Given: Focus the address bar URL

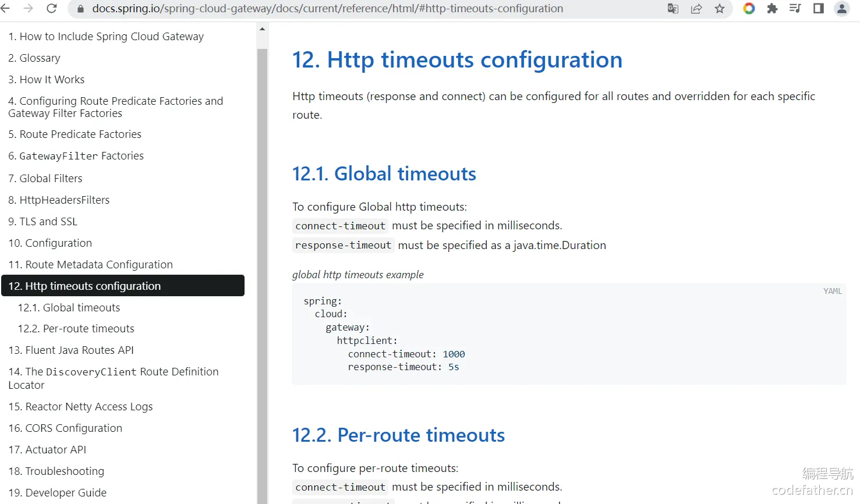Looking at the screenshot, I should (328, 9).
